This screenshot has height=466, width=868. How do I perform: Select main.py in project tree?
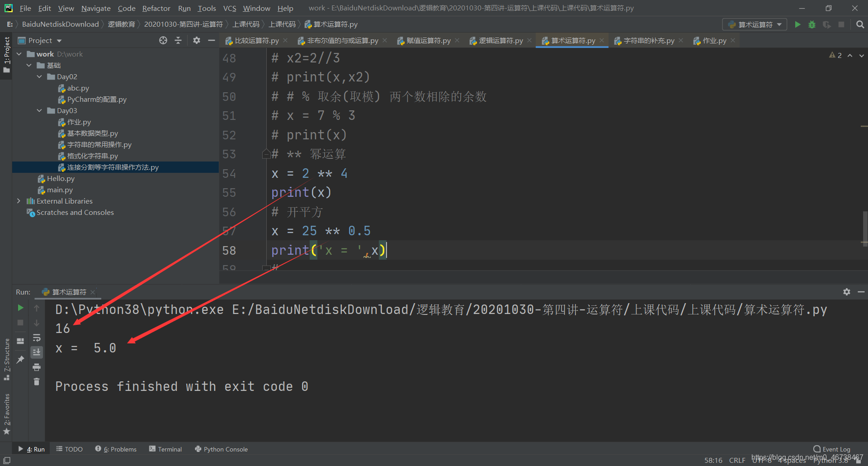coord(55,190)
